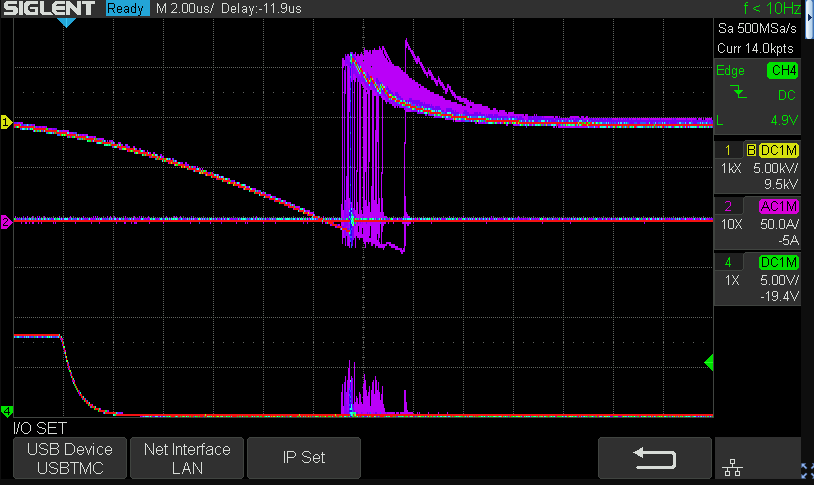Click the channel 4 -19.4V offset value
This screenshot has width=814, height=485.
click(x=779, y=296)
